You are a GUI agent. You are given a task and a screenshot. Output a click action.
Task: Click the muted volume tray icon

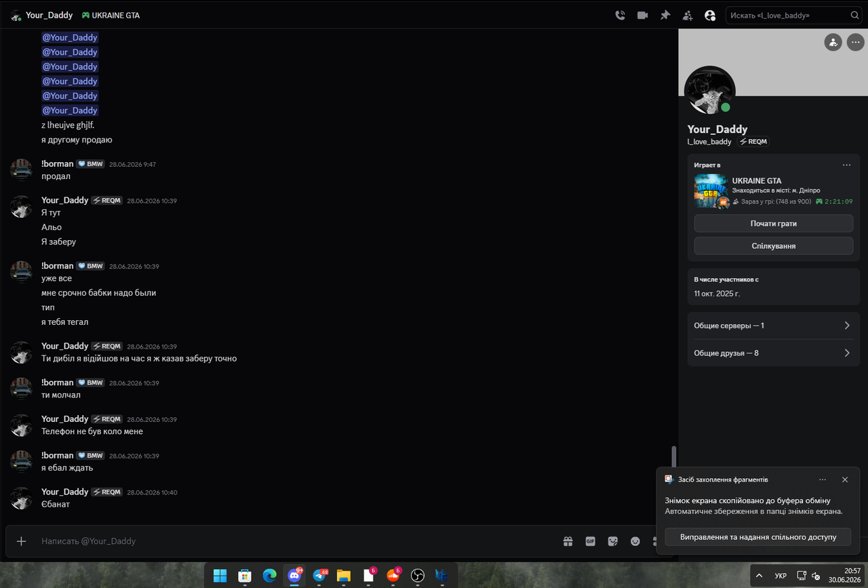[816, 576]
